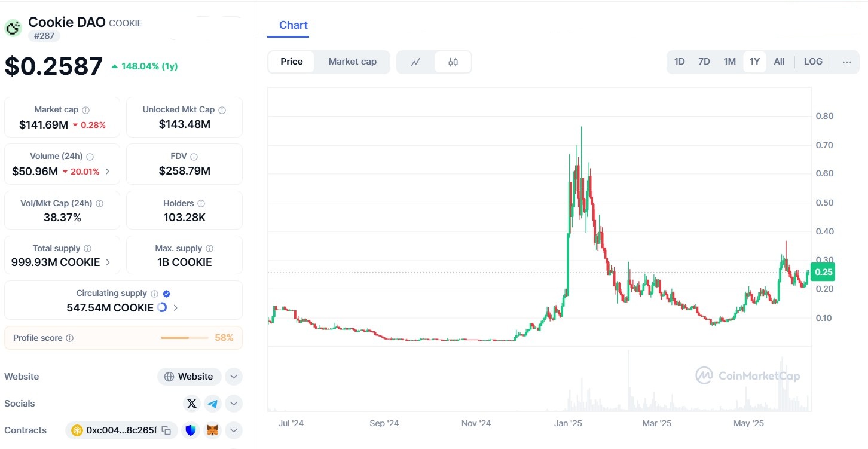Image resolution: width=868 pixels, height=449 pixels.
Task: Expand the Contracts dropdown
Action: tap(234, 430)
